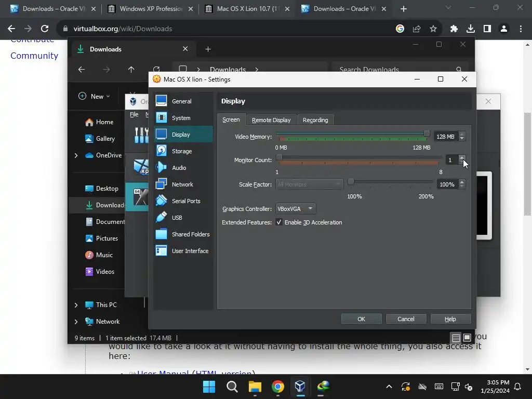Image resolution: width=532 pixels, height=399 pixels.
Task: Expand OneDrive tree node
Action: [76, 155]
